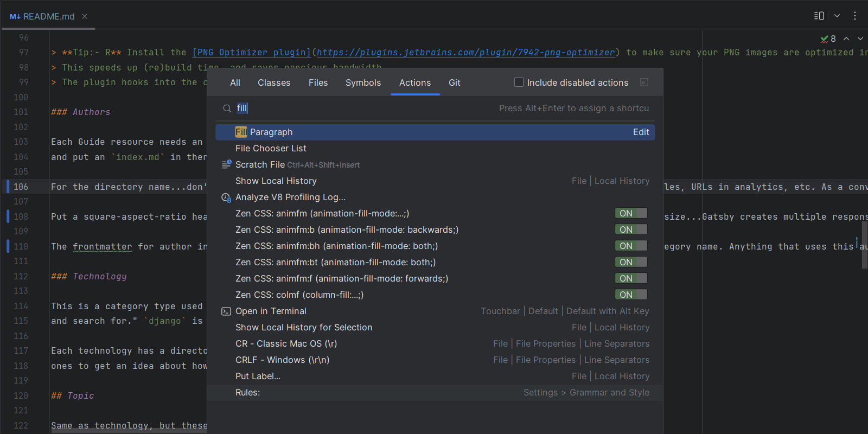868x434 pixels.
Task: Choose Open in Terminal action
Action: pos(271,311)
